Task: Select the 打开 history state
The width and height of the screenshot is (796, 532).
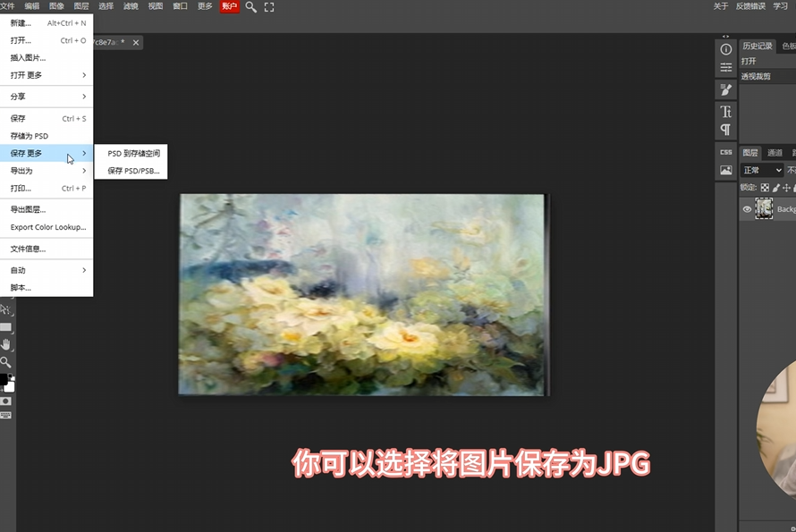Action: coord(767,61)
